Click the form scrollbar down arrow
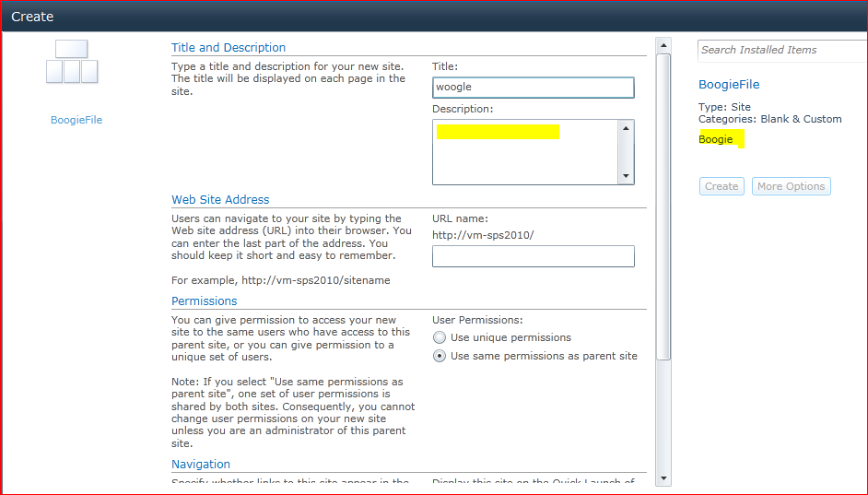Image resolution: width=868 pixels, height=495 pixels. (663, 477)
